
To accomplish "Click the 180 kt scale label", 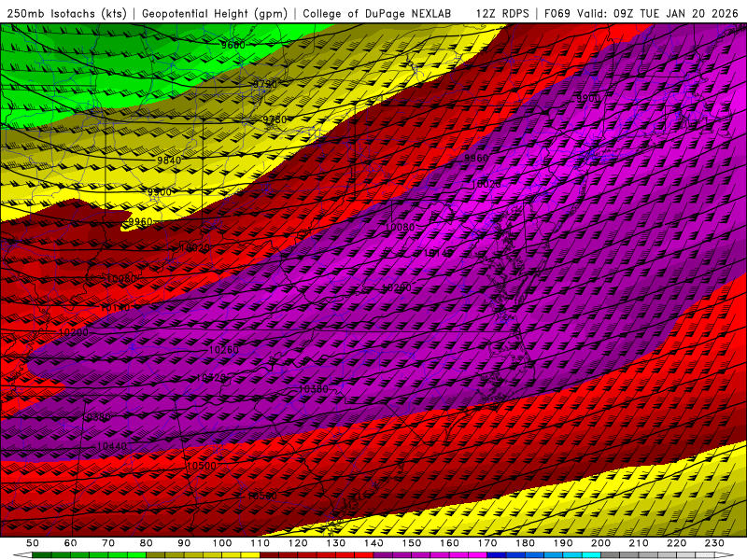I will coord(525,543).
